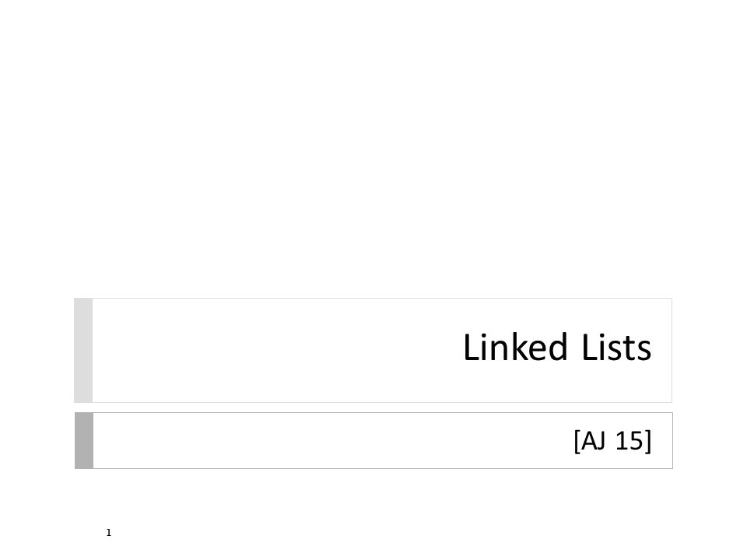Click the capital "L" of "Linked"
747x560 pixels.
[x=472, y=348]
